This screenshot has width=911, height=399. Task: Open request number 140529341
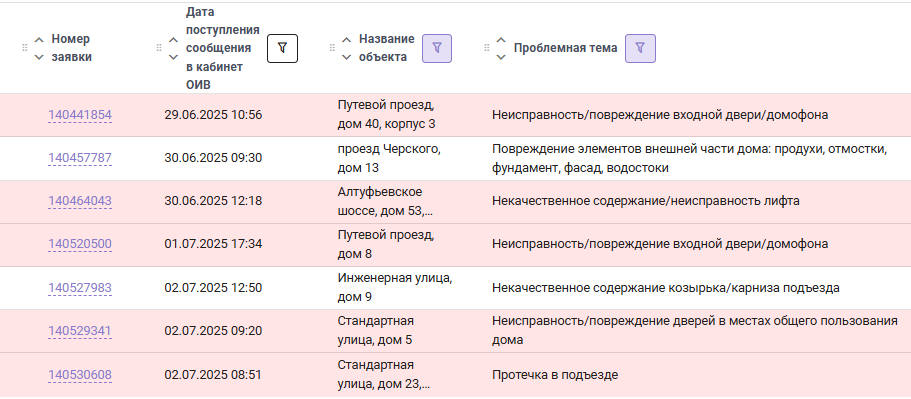click(x=80, y=331)
